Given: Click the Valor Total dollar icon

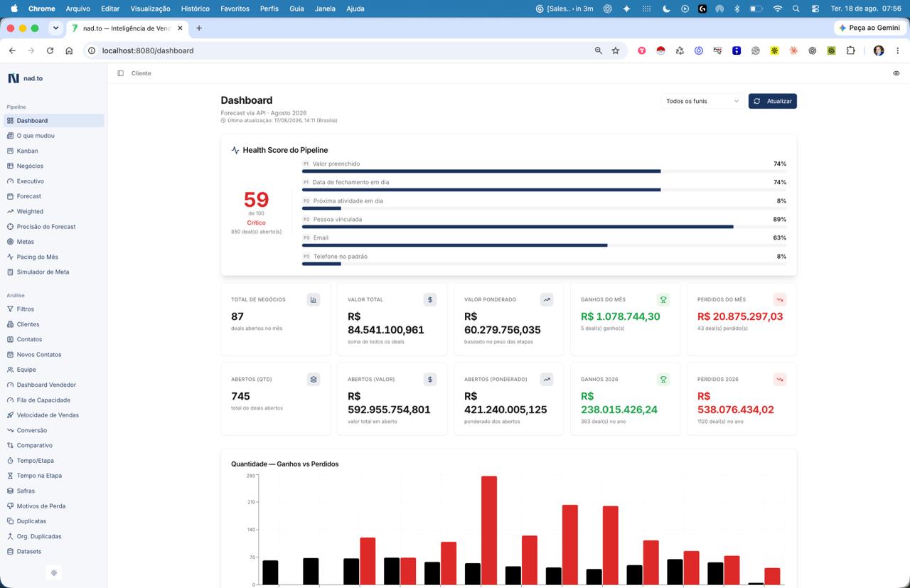Looking at the screenshot, I should click(430, 300).
